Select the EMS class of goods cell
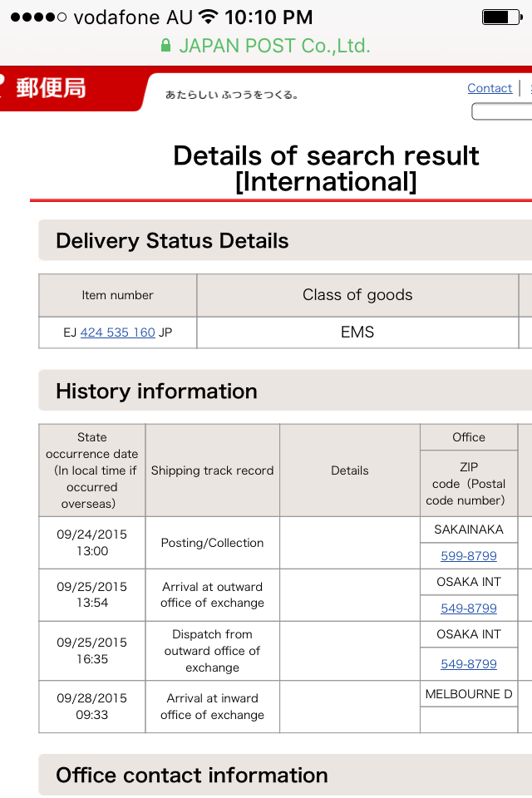 [357, 332]
